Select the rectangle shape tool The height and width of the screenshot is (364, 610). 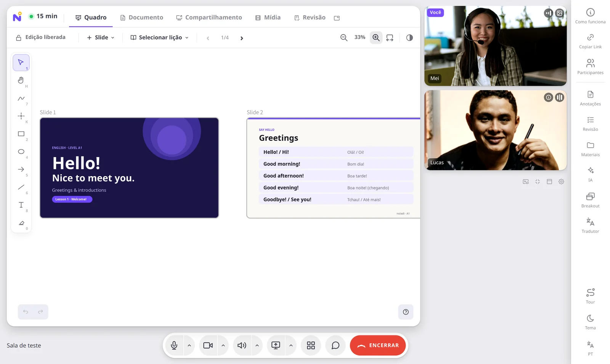[x=21, y=134]
